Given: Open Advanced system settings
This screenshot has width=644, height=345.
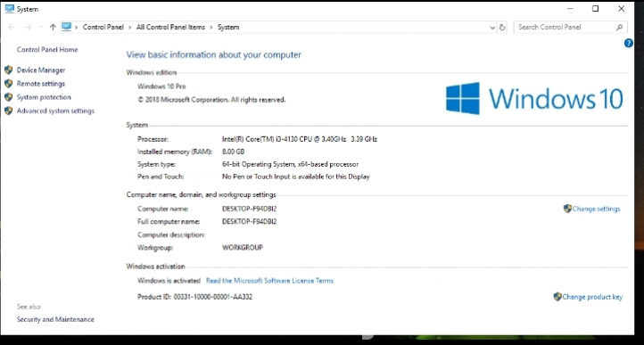Looking at the screenshot, I should (55, 111).
